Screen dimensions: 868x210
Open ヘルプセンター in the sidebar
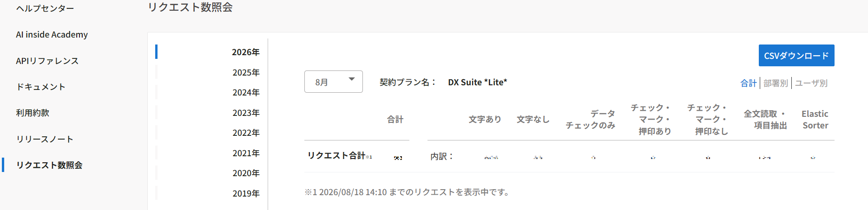click(45, 8)
